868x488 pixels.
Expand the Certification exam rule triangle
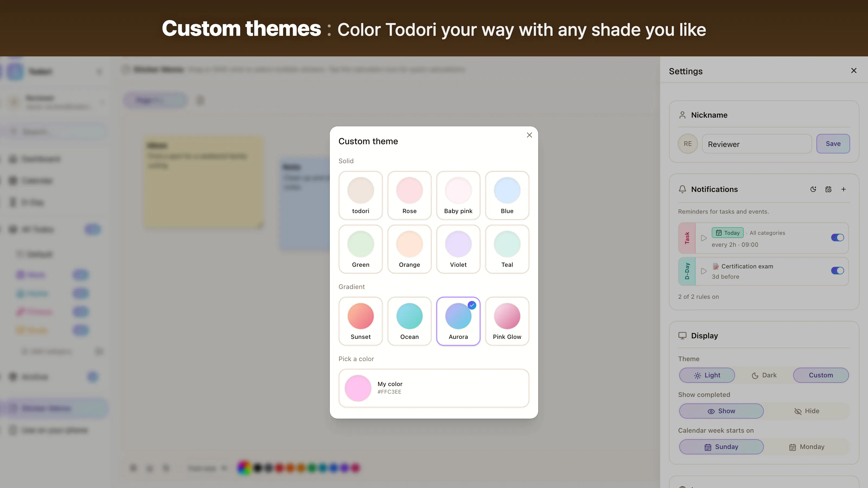pos(704,271)
